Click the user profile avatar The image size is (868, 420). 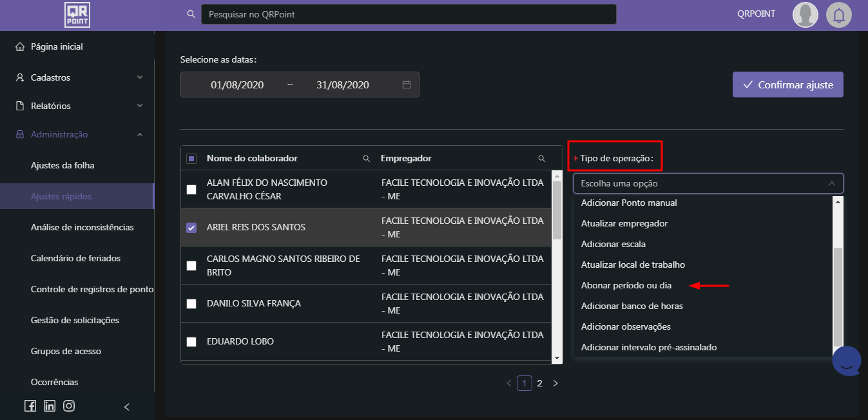click(805, 15)
